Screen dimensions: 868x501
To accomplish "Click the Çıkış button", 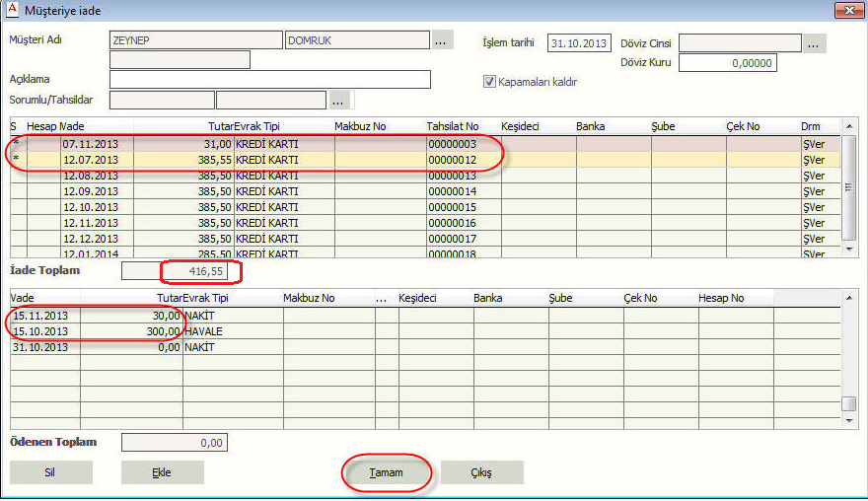I will [x=481, y=472].
